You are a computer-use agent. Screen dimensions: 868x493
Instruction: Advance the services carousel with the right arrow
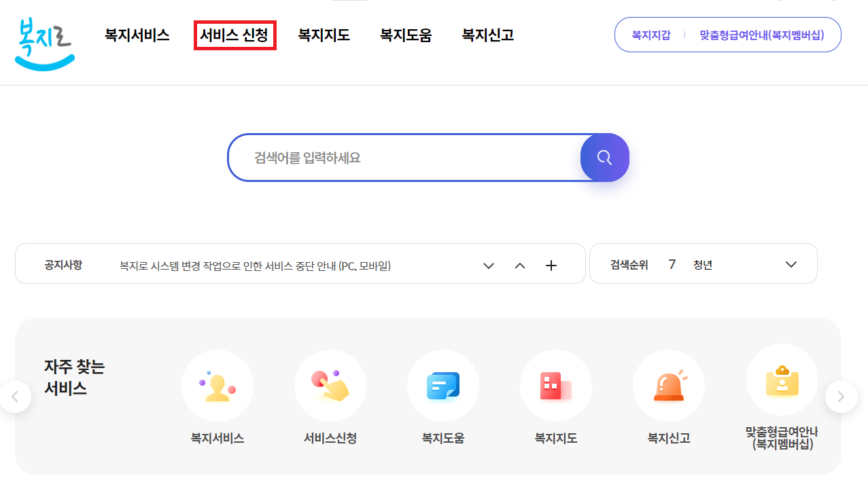point(841,396)
